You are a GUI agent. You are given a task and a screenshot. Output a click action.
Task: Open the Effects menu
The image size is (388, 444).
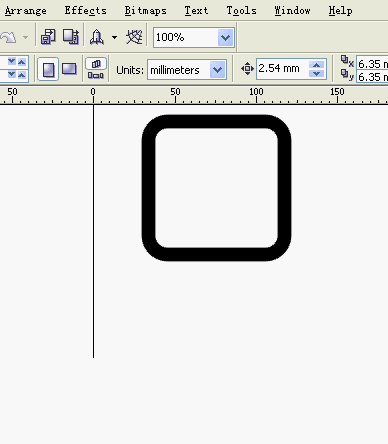(85, 11)
